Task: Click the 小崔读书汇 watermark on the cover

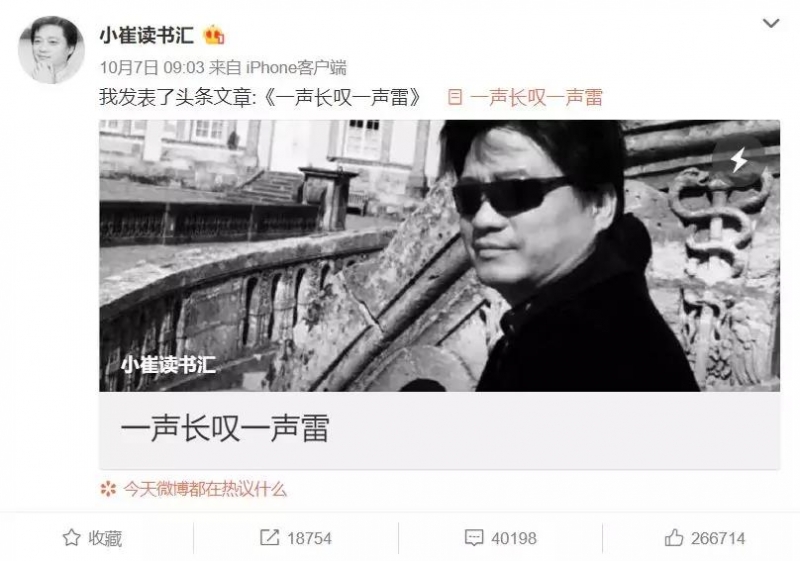Action: coord(168,365)
